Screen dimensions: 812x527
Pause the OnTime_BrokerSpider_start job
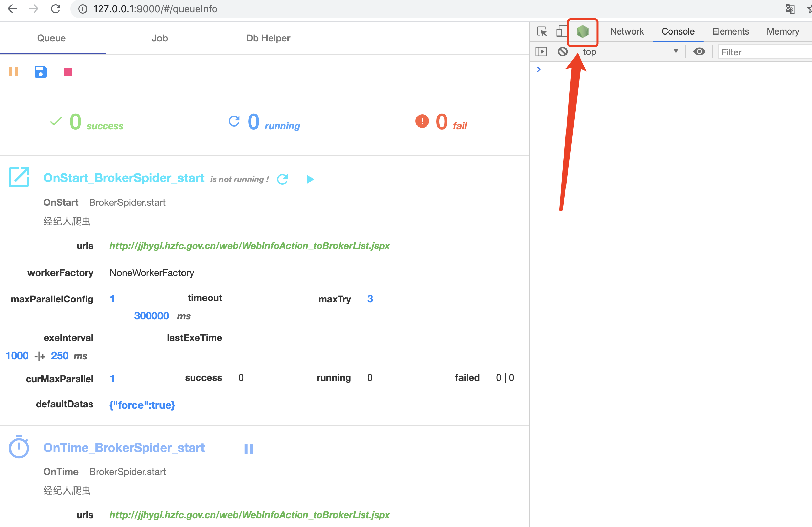[x=249, y=449]
